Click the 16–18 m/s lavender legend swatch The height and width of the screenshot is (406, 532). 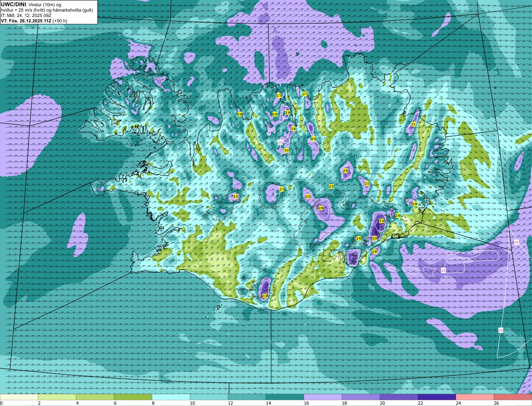click(x=323, y=397)
